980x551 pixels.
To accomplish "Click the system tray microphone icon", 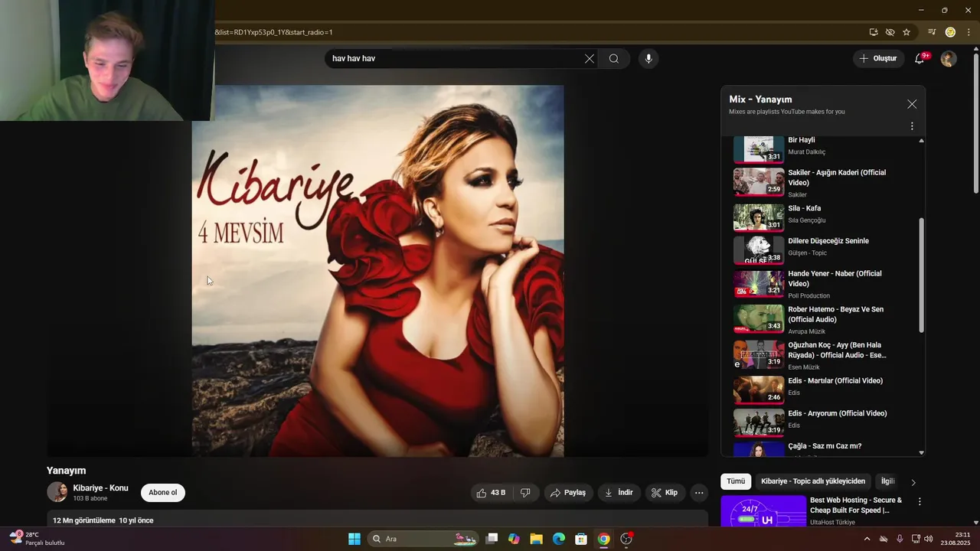I will (900, 539).
